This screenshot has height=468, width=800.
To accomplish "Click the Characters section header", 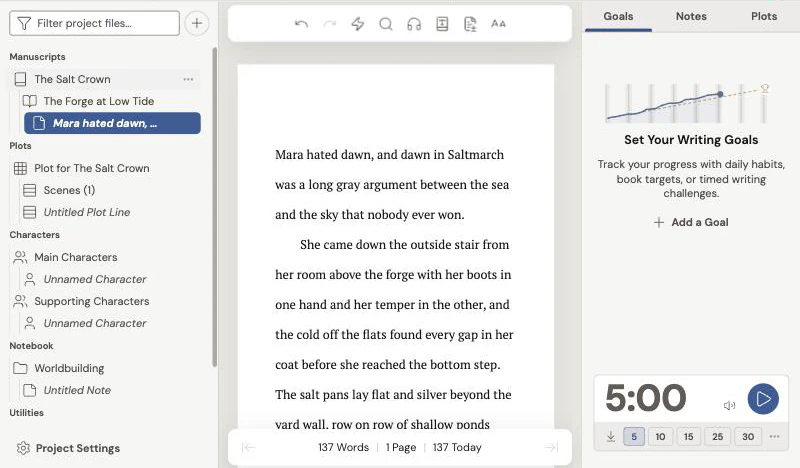I will 35,235.
